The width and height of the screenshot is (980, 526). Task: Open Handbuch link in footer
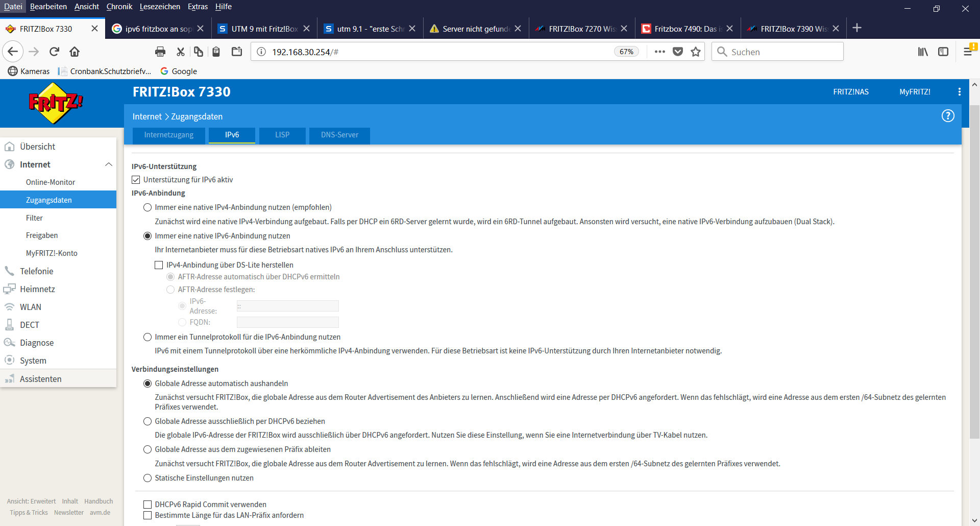point(99,501)
